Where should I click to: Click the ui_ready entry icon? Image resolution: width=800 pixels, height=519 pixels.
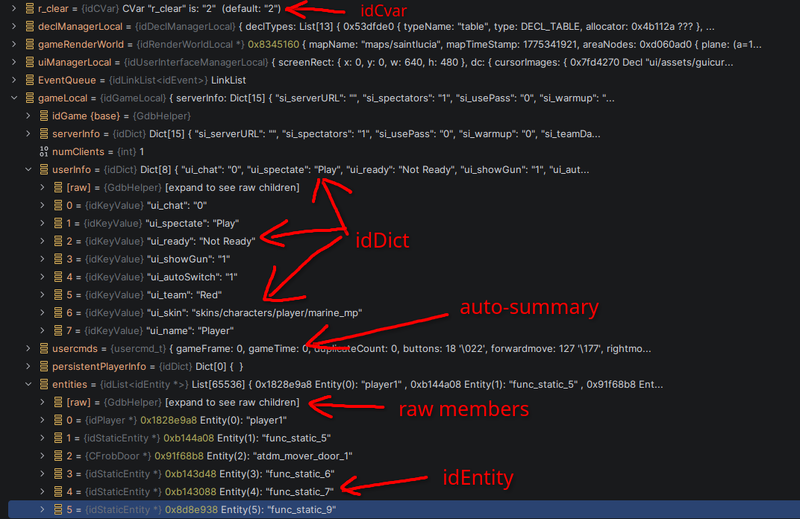(58, 241)
